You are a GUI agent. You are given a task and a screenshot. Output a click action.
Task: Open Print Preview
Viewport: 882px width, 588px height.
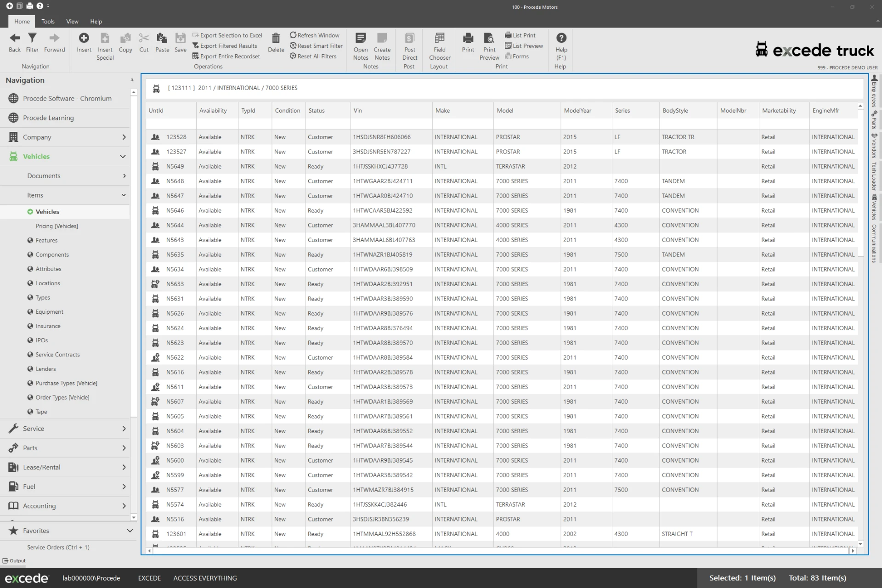pos(489,46)
